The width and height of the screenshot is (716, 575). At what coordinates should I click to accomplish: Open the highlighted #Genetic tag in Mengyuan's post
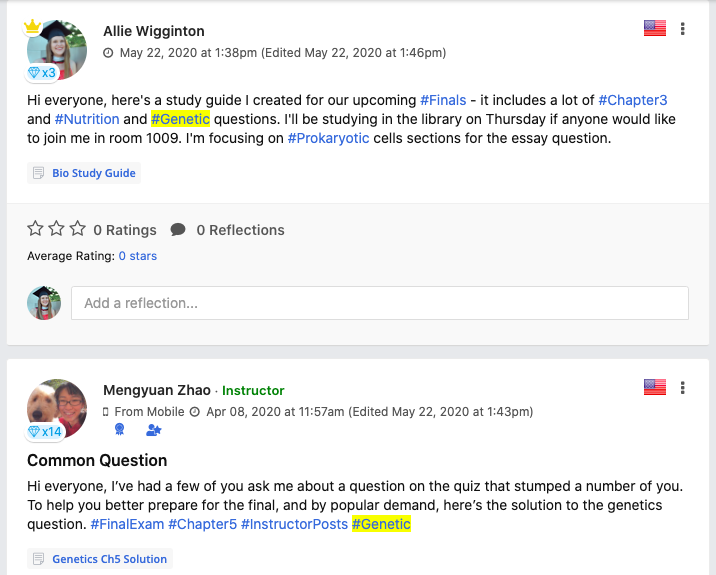pyautogui.click(x=381, y=524)
